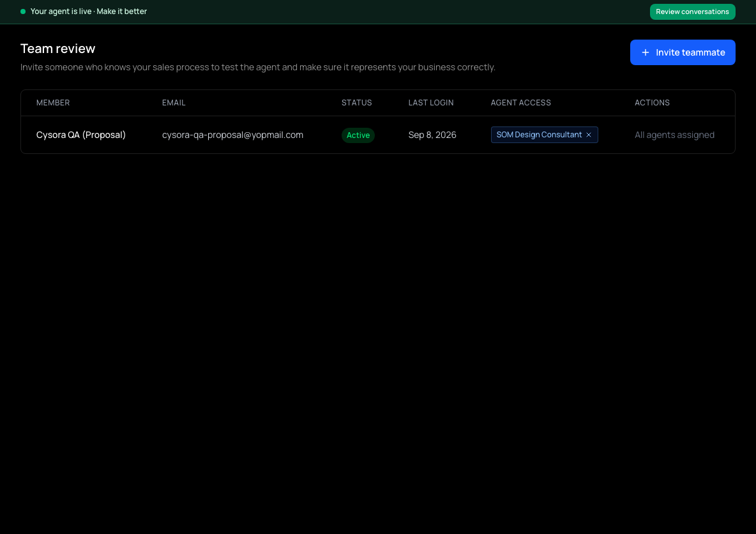
Task: Click the team review description sentence
Action: 257,67
